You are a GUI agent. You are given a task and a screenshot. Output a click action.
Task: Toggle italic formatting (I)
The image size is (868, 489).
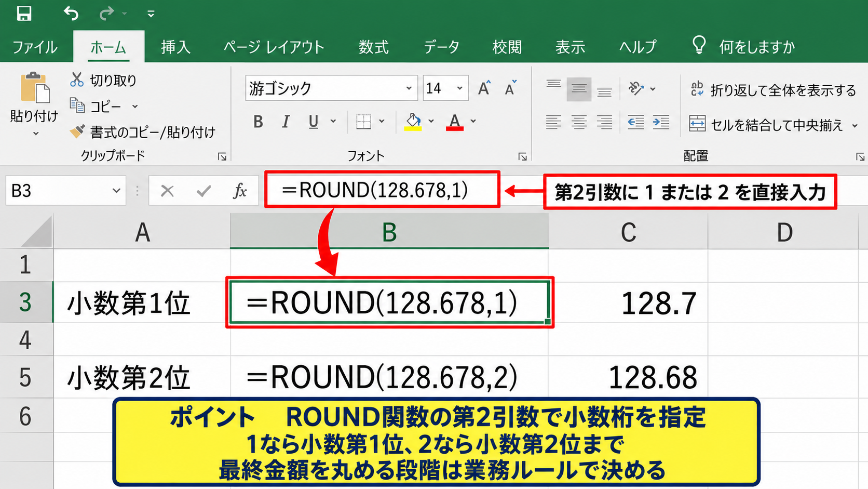click(285, 122)
